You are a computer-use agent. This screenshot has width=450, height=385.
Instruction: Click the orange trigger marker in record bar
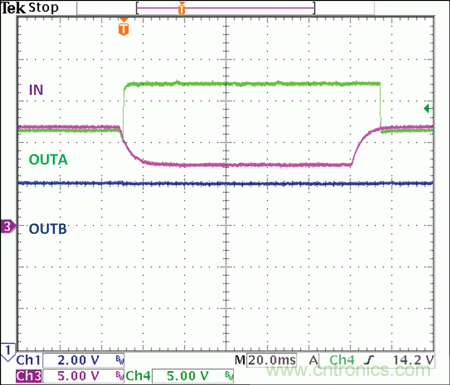pos(181,8)
